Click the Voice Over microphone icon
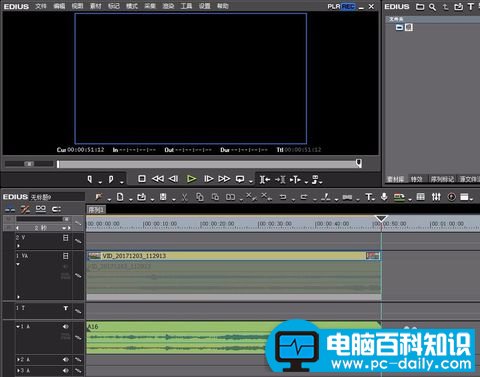The height and width of the screenshot is (377, 480). (x=384, y=197)
